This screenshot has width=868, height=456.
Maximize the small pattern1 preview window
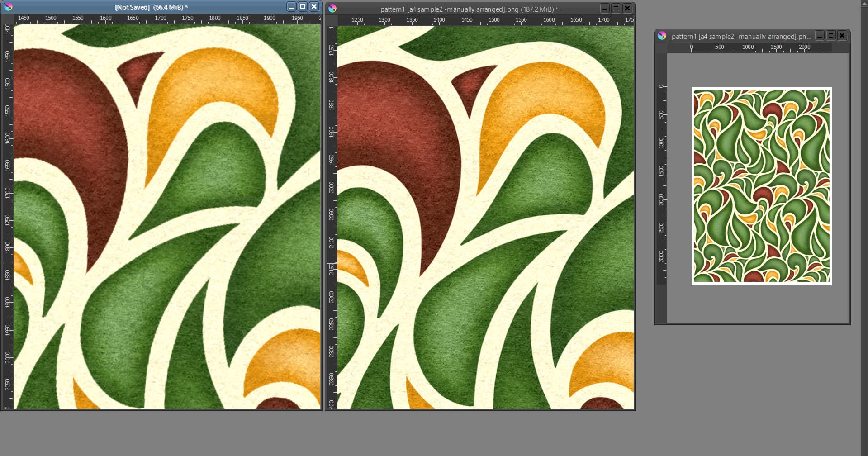click(831, 36)
